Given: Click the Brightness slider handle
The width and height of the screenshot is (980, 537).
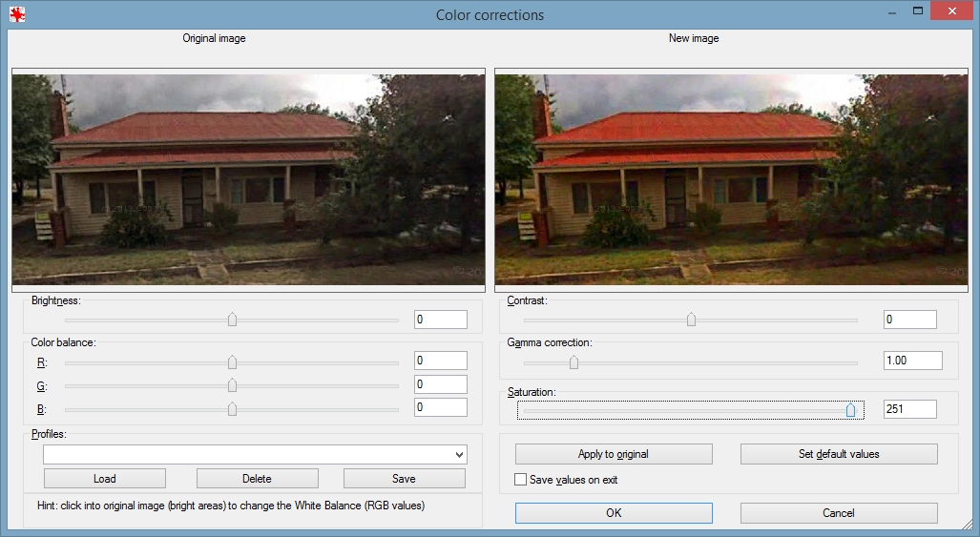Looking at the screenshot, I should click(232, 320).
